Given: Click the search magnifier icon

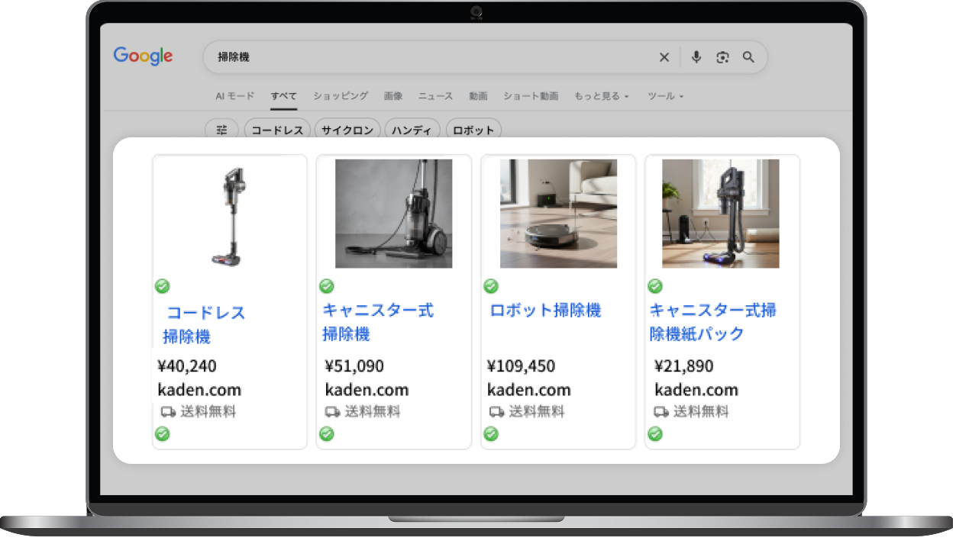Looking at the screenshot, I should 748,57.
